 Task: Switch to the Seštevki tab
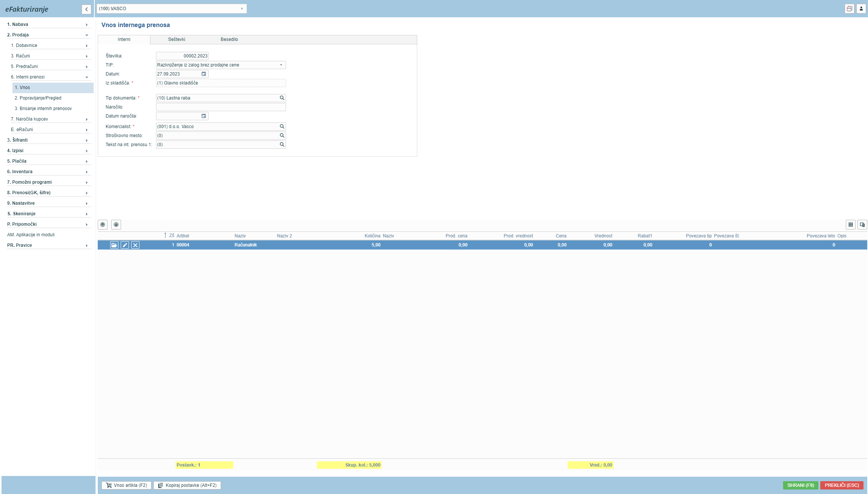[x=177, y=39]
